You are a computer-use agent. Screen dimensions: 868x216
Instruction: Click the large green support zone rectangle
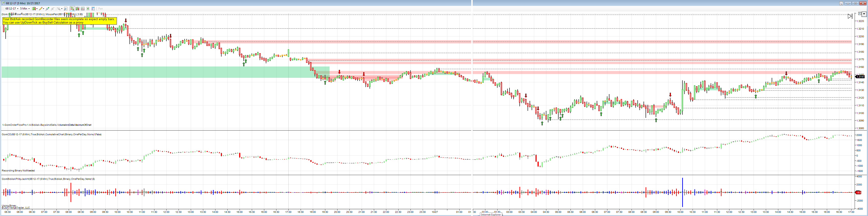point(165,72)
